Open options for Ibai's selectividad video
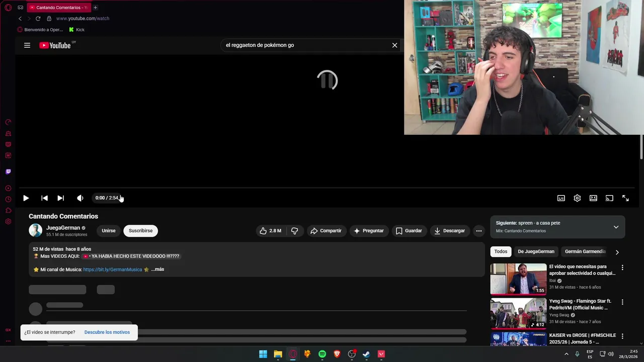Viewport: 644px width, 362px height. 622,267
